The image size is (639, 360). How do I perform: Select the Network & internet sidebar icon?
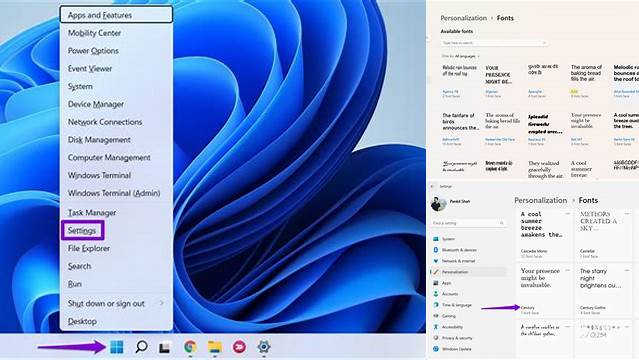[436, 261]
